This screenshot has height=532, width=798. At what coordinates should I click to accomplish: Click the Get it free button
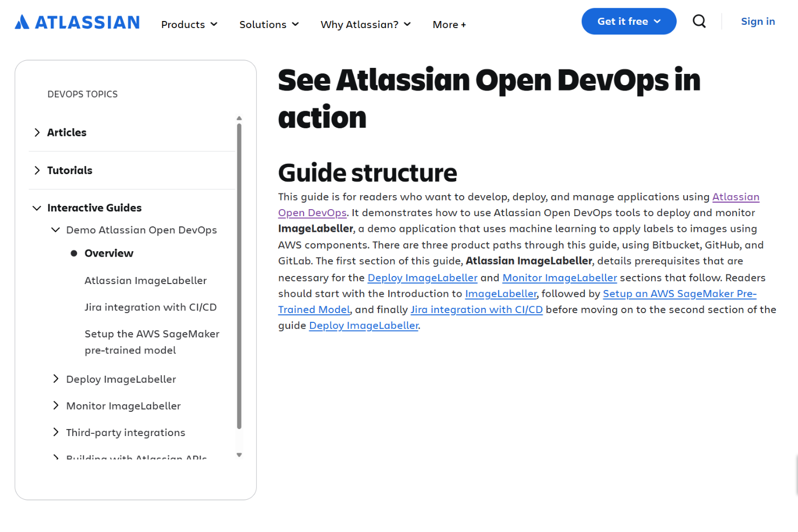pos(629,22)
